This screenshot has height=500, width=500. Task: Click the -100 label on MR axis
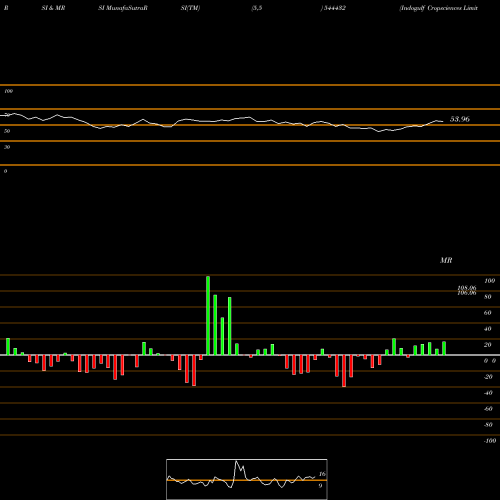pyautogui.click(x=490, y=441)
